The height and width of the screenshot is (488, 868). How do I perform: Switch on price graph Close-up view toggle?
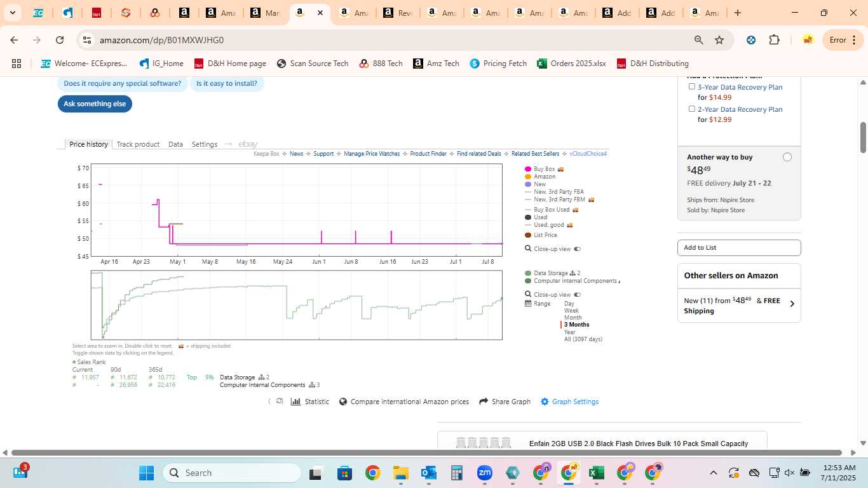tap(577, 249)
